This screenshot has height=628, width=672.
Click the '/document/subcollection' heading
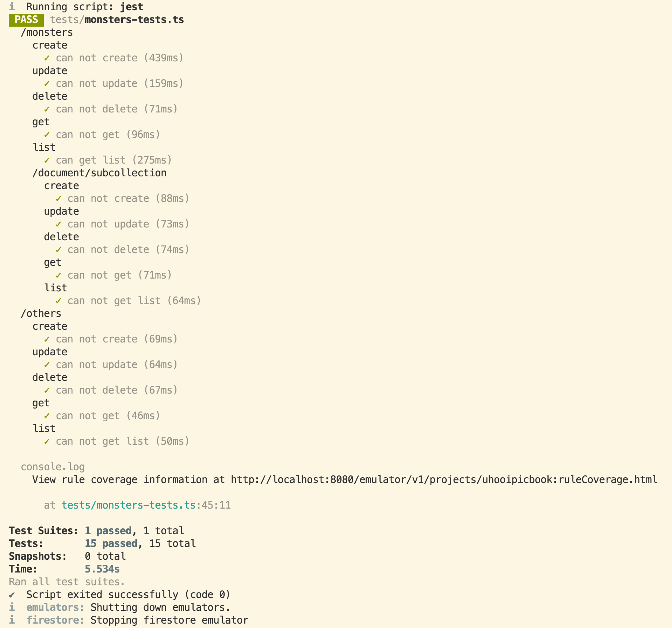tap(99, 173)
